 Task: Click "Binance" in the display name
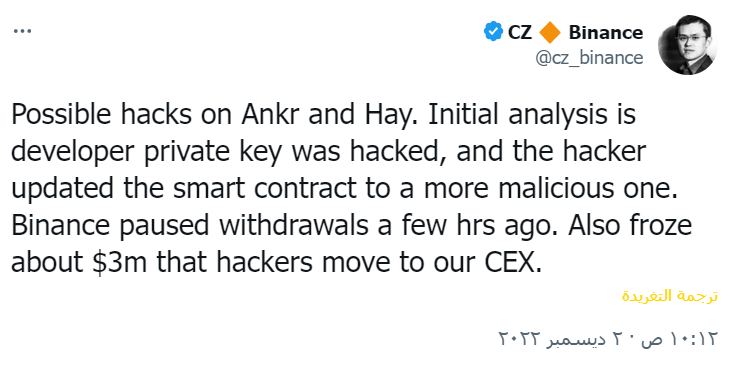[x=606, y=32]
